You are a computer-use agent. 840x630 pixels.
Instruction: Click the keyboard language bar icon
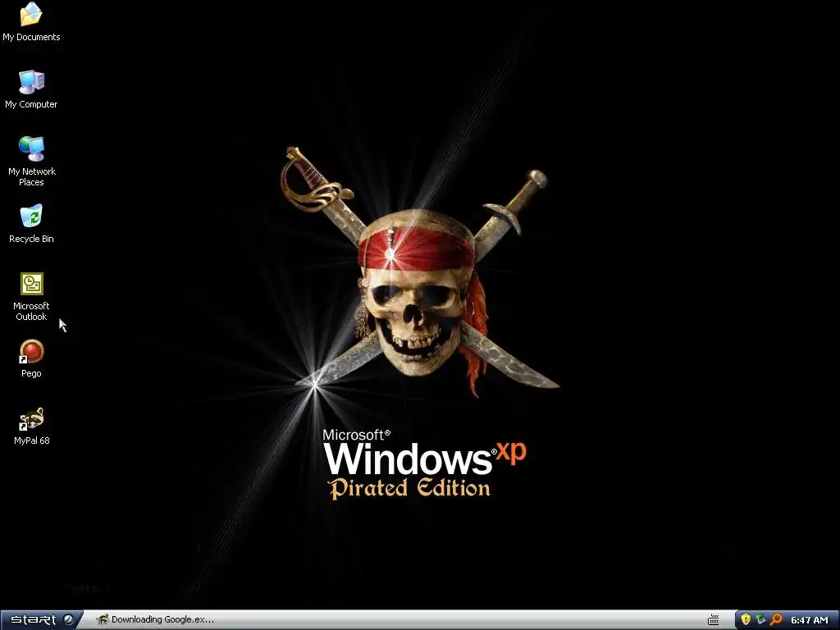pyautogui.click(x=713, y=620)
